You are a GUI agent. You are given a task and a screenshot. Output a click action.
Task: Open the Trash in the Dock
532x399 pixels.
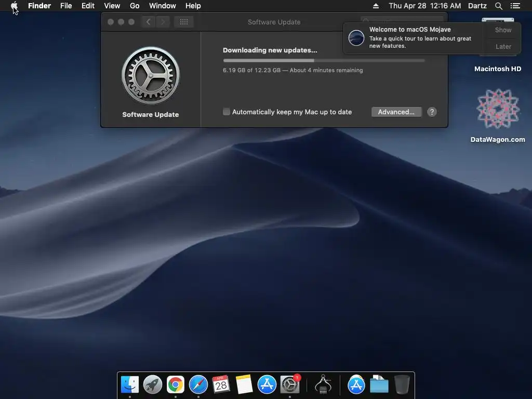[402, 384]
